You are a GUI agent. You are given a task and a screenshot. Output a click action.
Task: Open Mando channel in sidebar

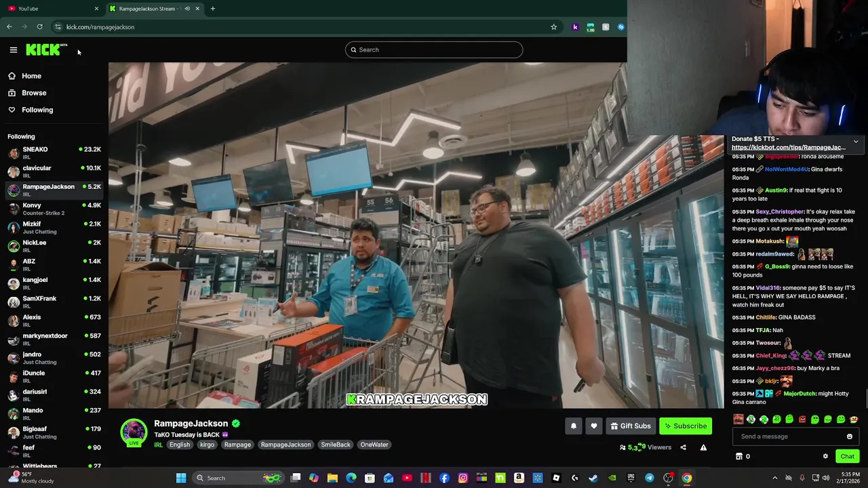click(54, 413)
